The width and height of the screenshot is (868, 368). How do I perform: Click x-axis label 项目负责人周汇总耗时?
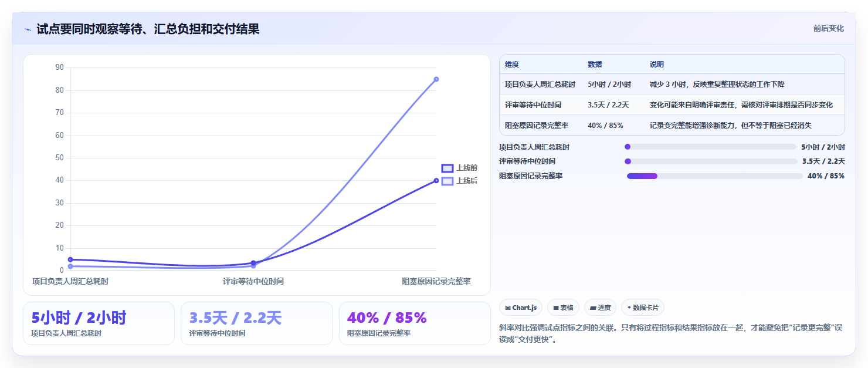point(70,282)
